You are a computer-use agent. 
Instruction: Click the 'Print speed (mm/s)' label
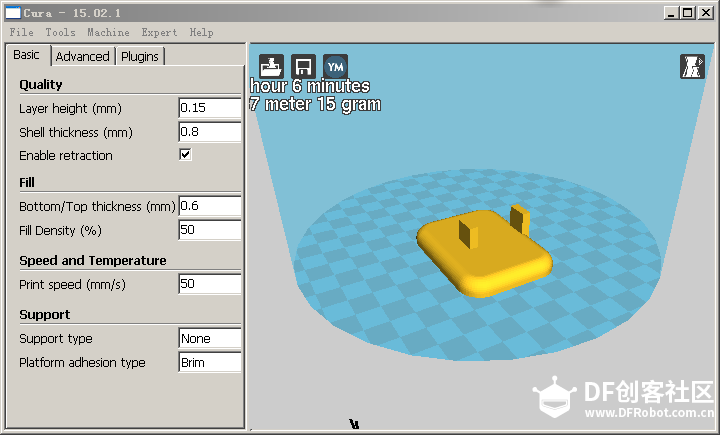pos(72,285)
